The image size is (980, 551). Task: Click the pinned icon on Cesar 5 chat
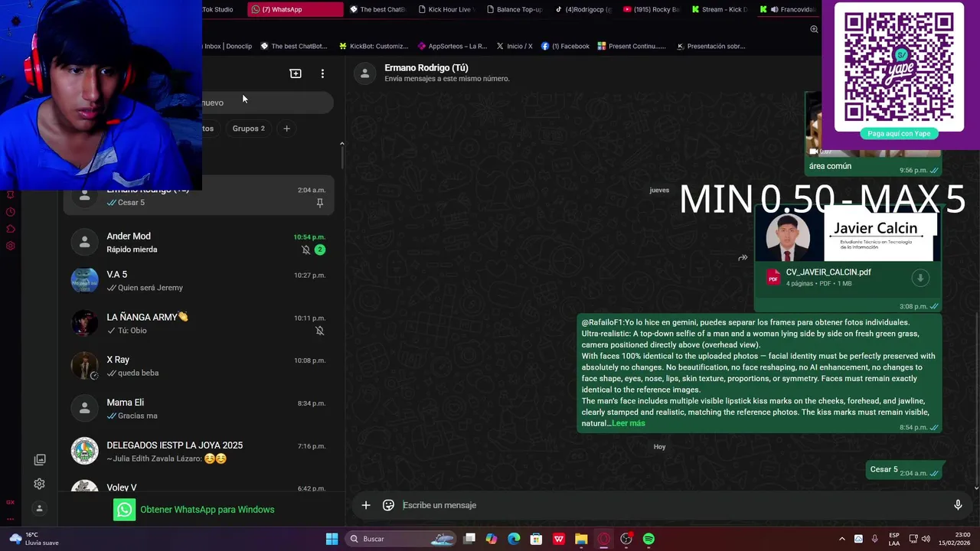[x=320, y=203]
